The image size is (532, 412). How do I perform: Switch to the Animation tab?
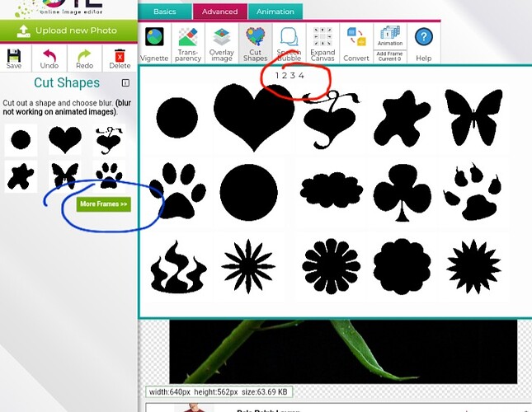275,12
